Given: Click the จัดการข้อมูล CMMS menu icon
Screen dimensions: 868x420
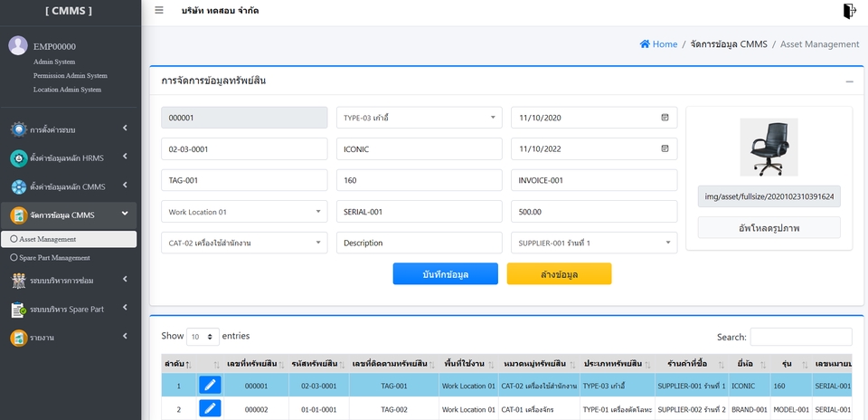Looking at the screenshot, I should coord(19,215).
